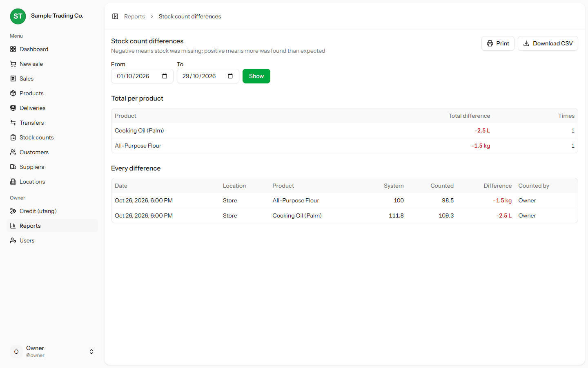Screen dimensions: 588x368
Task: Click the Stock count differences breadcrumb
Action: (x=190, y=16)
